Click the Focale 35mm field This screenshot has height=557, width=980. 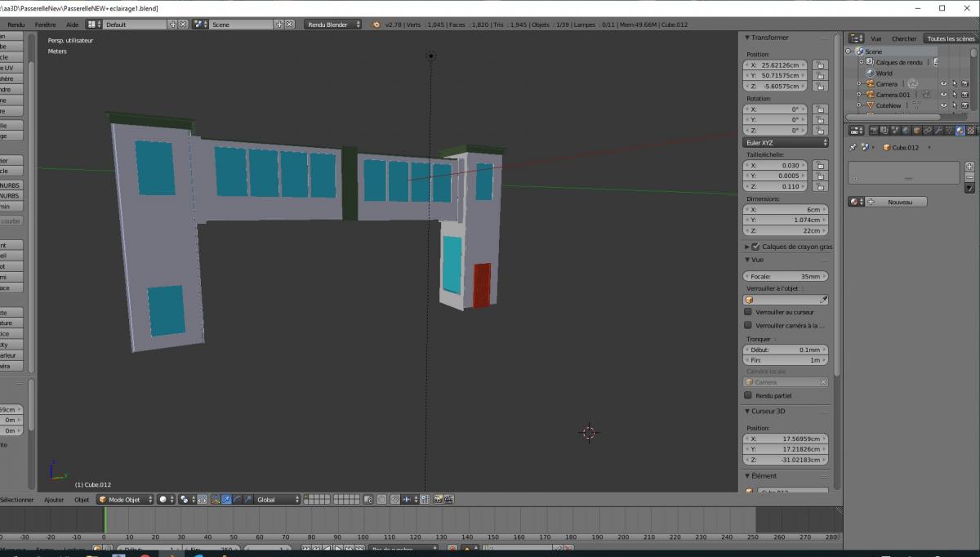[x=786, y=277]
